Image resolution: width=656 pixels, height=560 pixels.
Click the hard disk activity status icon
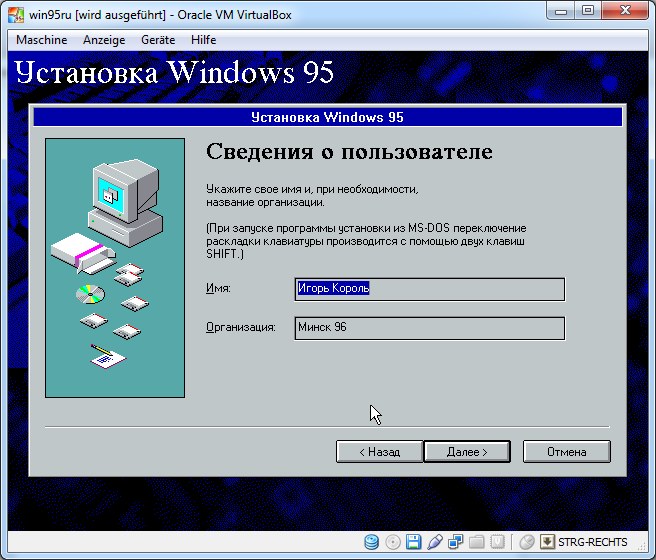372,542
